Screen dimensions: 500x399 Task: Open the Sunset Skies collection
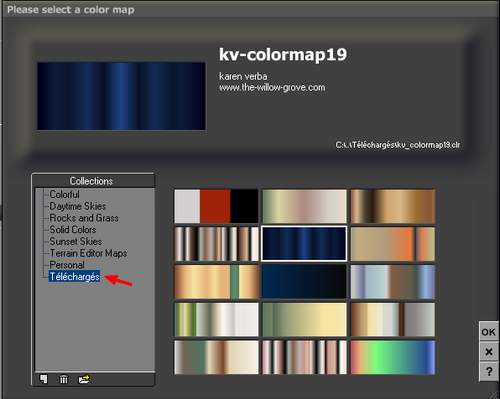click(x=76, y=241)
